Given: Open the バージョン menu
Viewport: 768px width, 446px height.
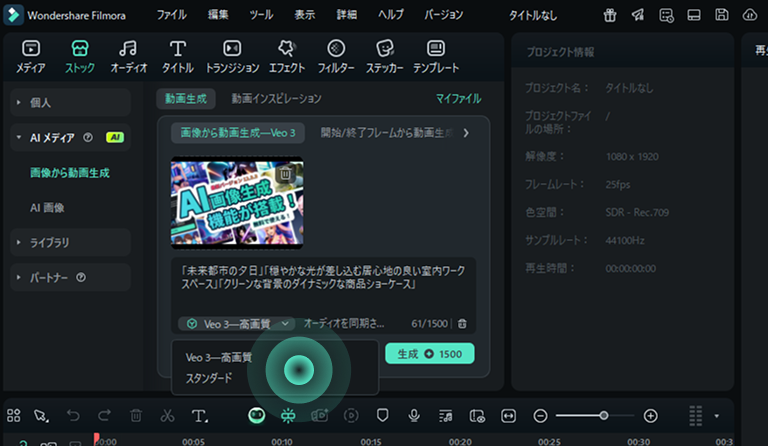Looking at the screenshot, I should click(x=444, y=15).
